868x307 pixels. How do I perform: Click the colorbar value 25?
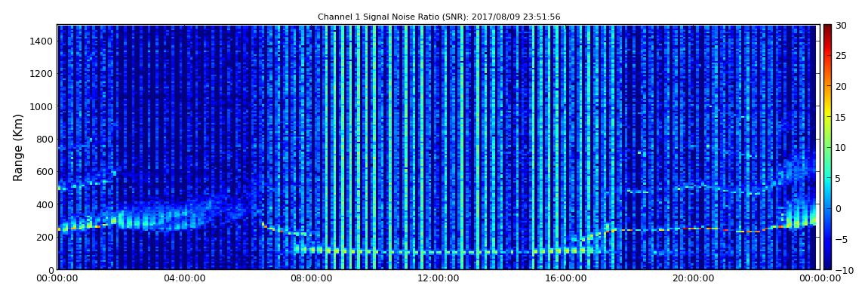(x=841, y=55)
